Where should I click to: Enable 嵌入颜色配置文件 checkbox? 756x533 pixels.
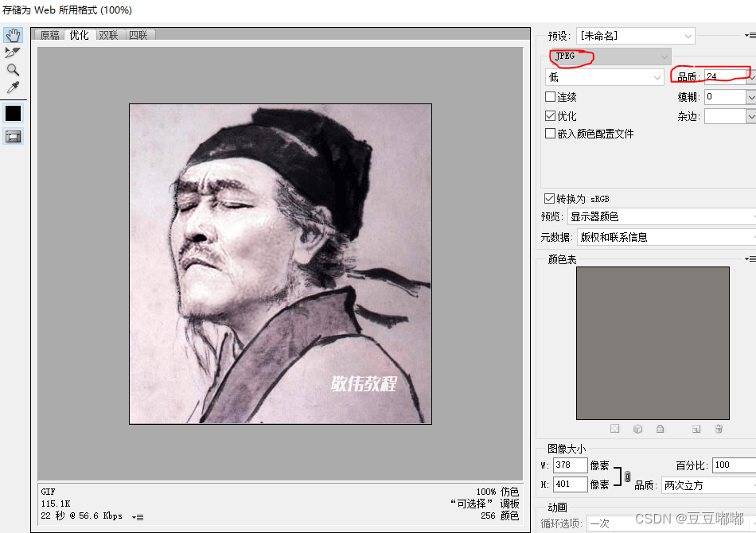[550, 134]
